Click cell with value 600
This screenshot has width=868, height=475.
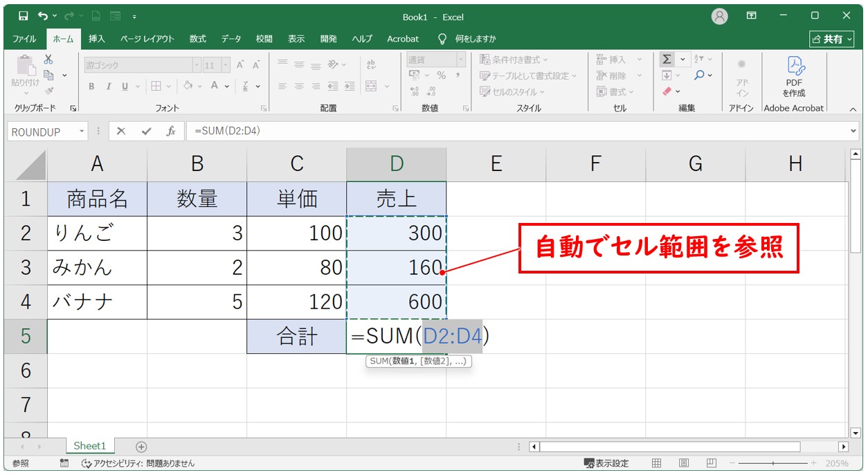click(x=396, y=302)
